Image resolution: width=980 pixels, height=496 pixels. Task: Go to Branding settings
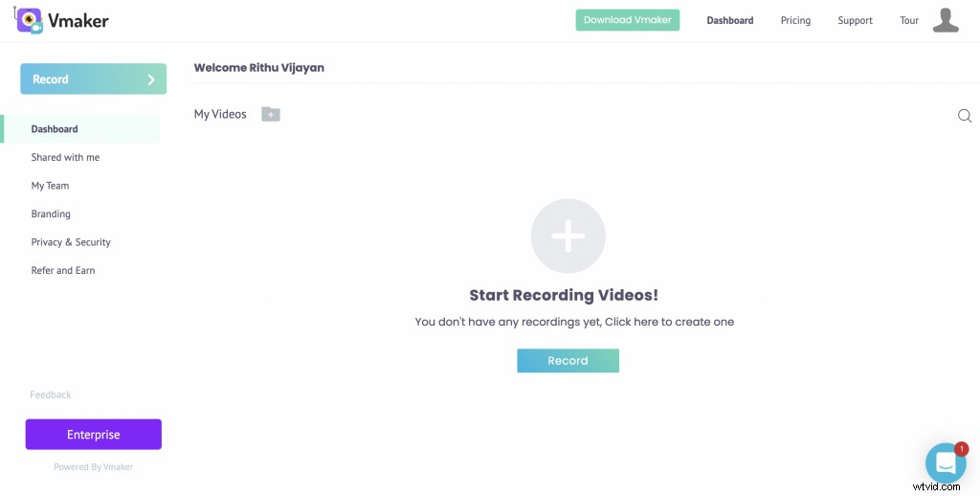point(51,214)
